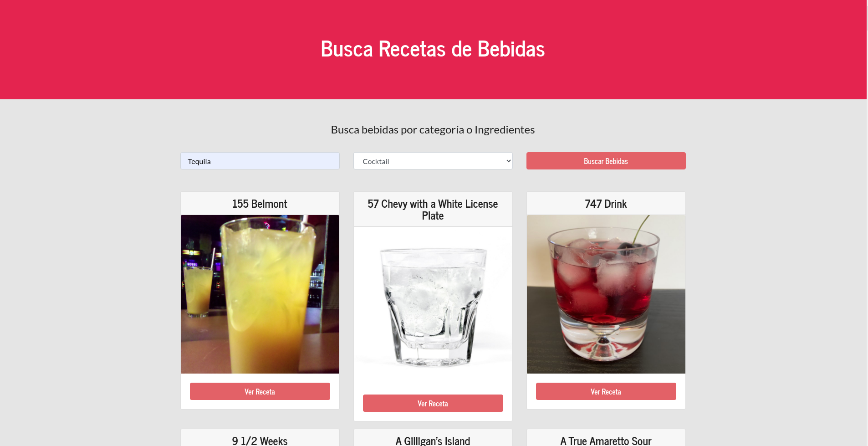Screen dimensions: 868x446
Task: Click the dropdown arrow on the category selector
Action: [508, 161]
